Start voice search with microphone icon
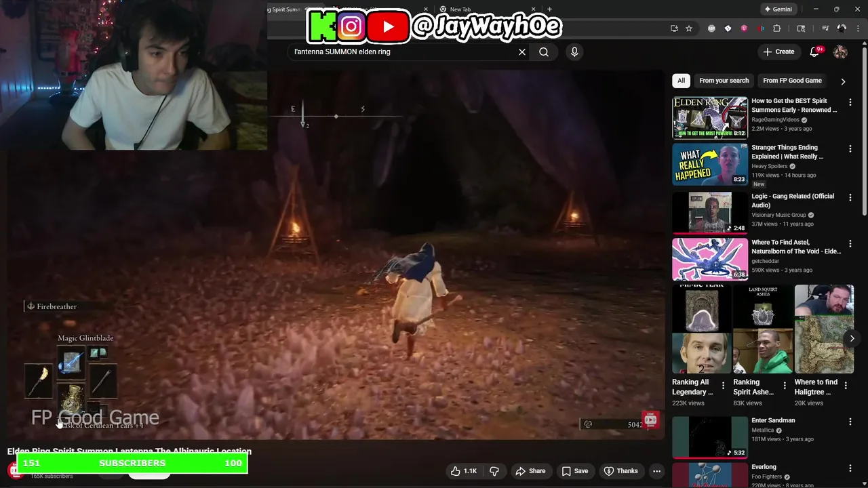The height and width of the screenshot is (488, 868). pos(574,52)
